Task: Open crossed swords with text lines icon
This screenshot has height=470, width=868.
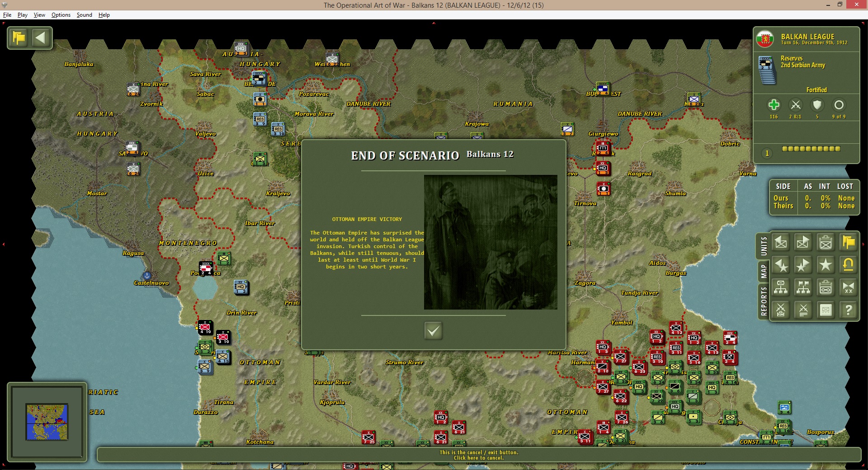Action: [803, 310]
